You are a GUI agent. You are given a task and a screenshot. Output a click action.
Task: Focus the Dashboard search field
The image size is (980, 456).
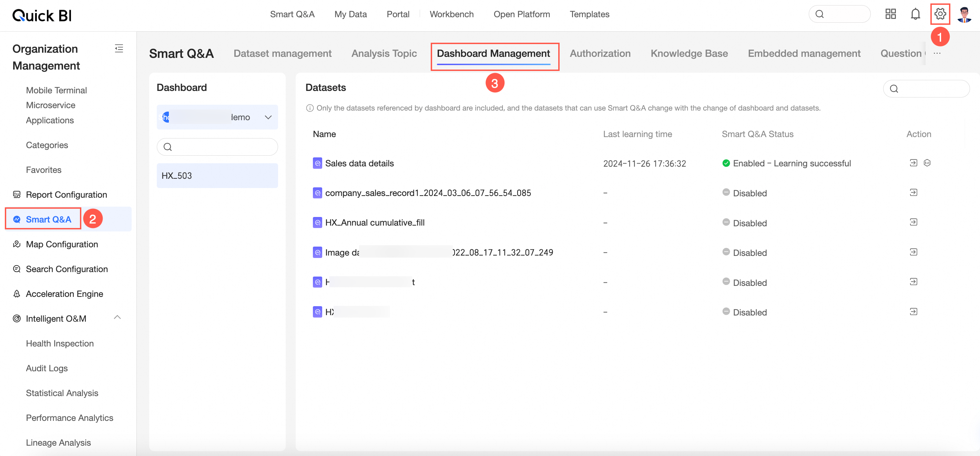tap(217, 147)
